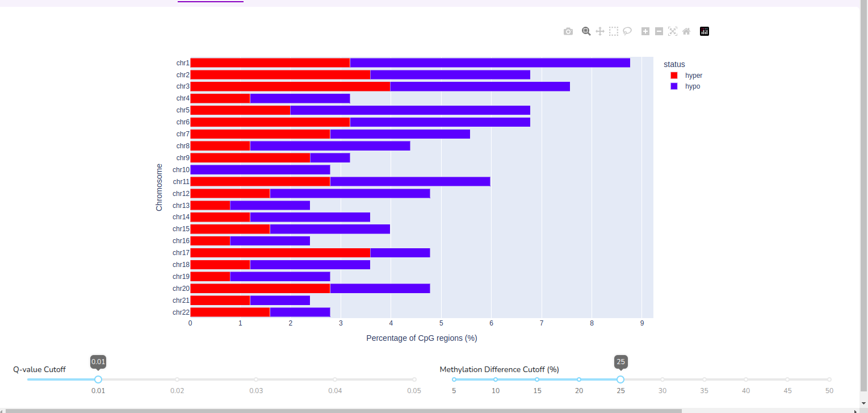This screenshot has width=868, height=413.
Task: Activate Lasso Select tool
Action: [627, 31]
